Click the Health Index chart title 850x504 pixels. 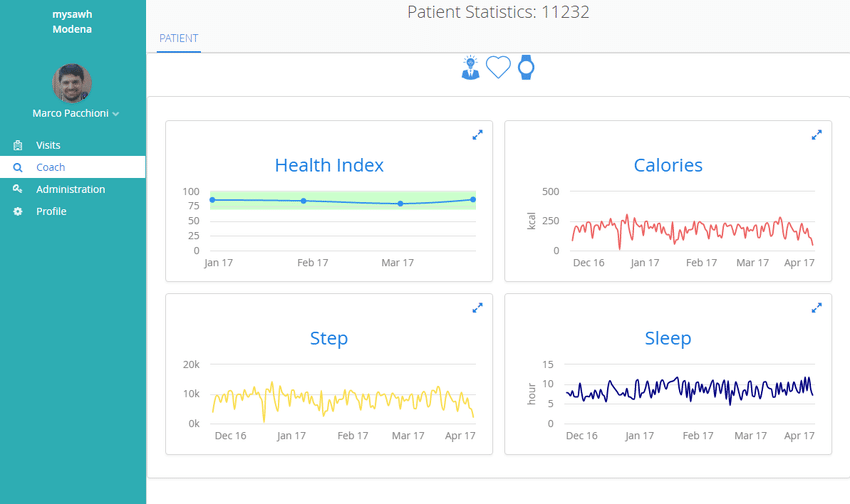[329, 165]
